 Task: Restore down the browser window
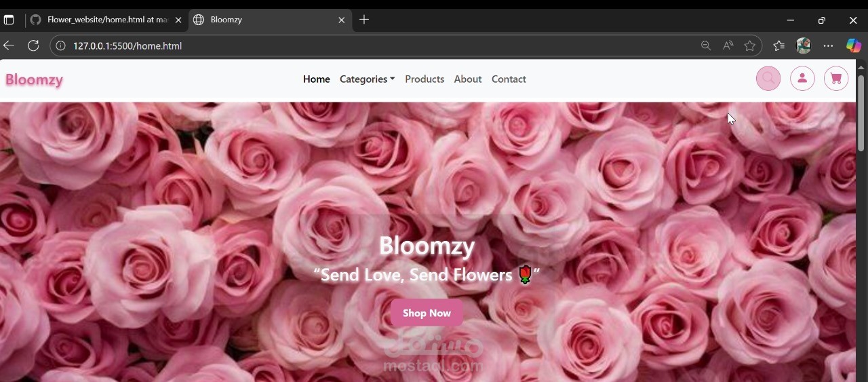822,20
